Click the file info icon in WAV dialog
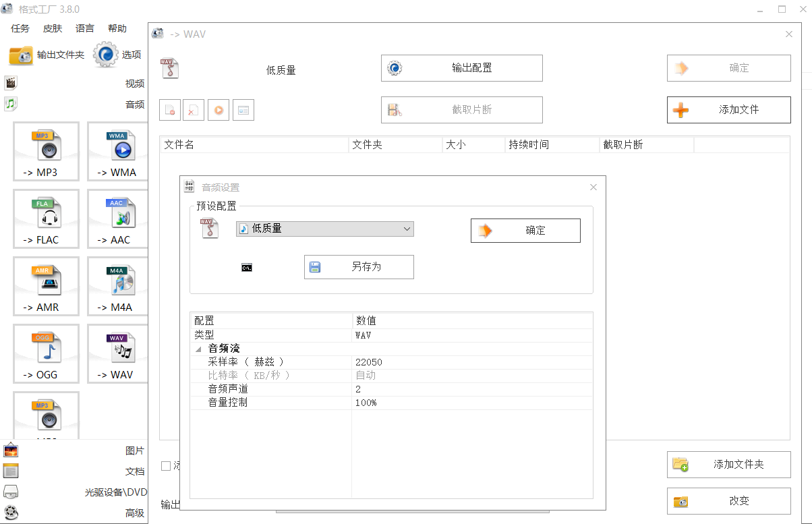 243,110
